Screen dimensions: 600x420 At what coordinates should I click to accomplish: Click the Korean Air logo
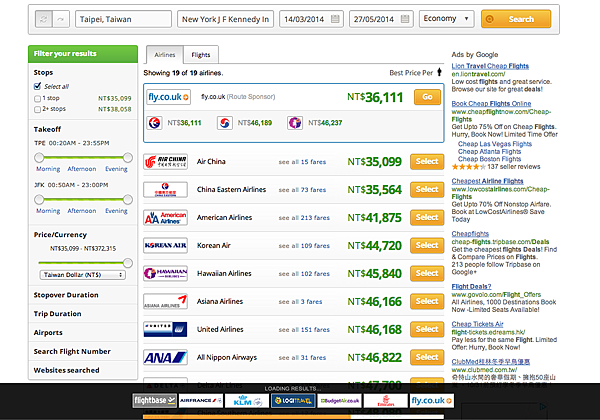(x=165, y=245)
